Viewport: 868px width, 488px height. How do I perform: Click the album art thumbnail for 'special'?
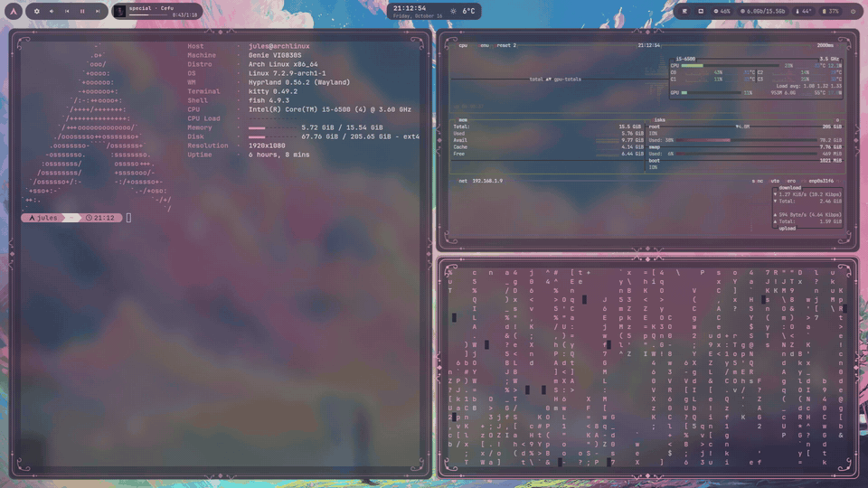click(x=120, y=11)
